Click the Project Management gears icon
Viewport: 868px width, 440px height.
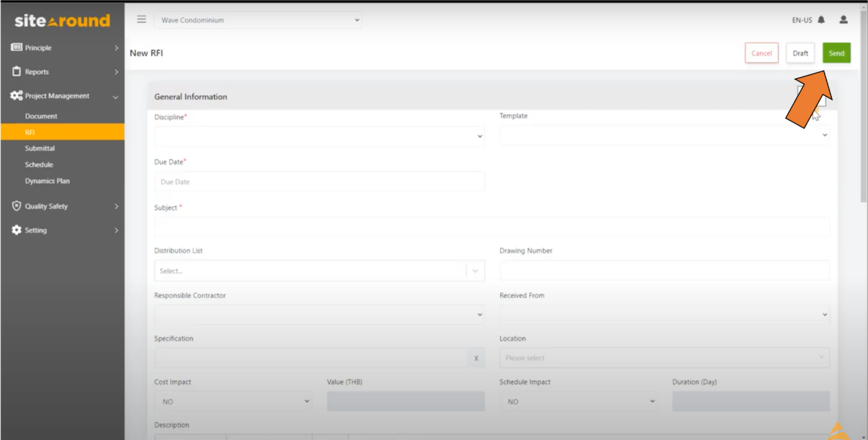point(15,96)
